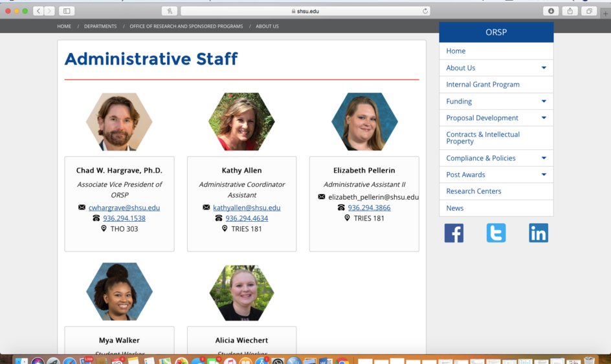The image size is (611, 364).
Task: Select elizabeth_pellerin@shsu.edu email text
Action: [373, 197]
